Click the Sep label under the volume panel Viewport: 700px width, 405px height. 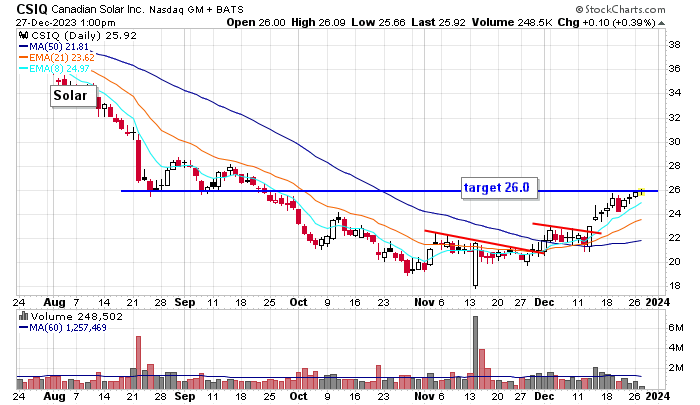pos(184,396)
